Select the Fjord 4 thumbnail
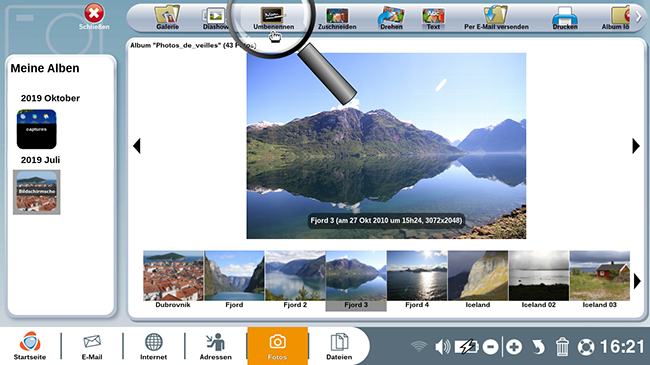650x365 pixels. pos(417,280)
